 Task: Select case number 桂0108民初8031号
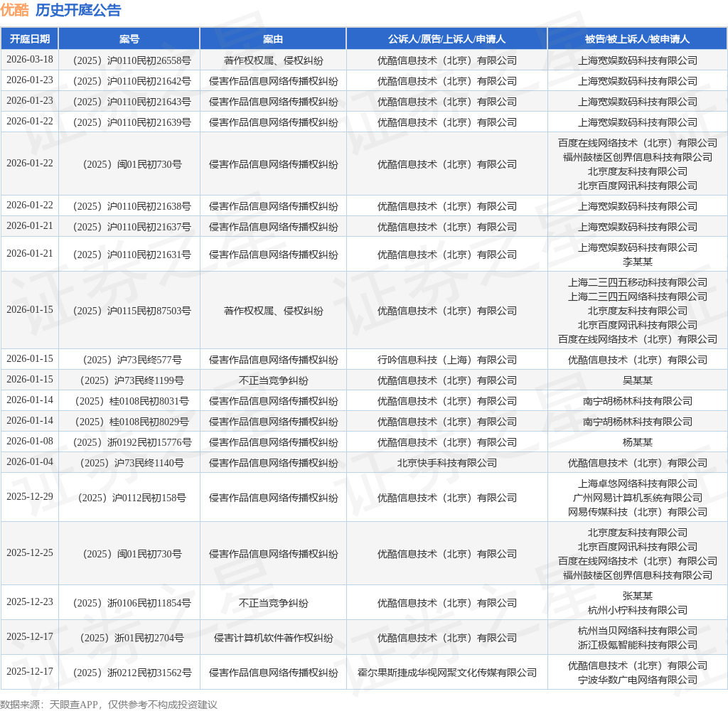[x=132, y=401]
